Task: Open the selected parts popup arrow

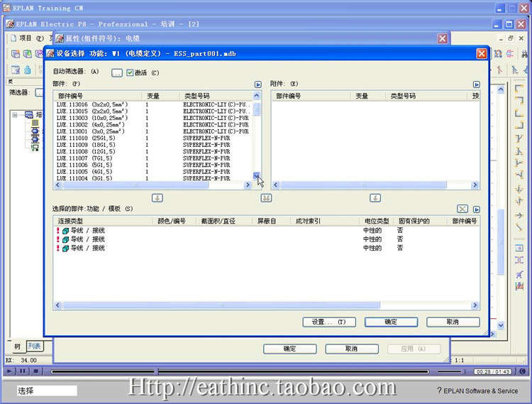Action: pos(477,209)
